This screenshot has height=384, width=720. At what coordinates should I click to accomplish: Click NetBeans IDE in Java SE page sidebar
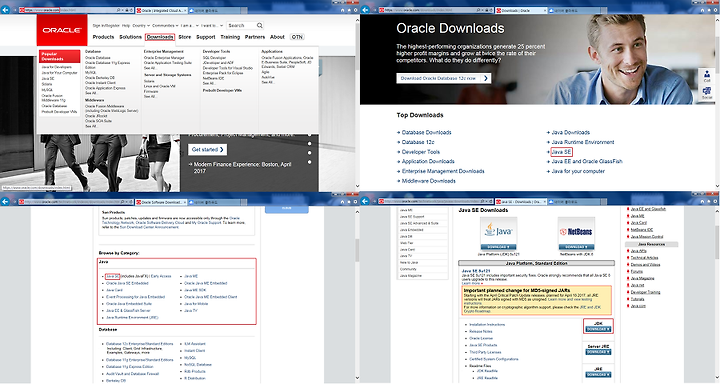pyautogui.click(x=641, y=230)
